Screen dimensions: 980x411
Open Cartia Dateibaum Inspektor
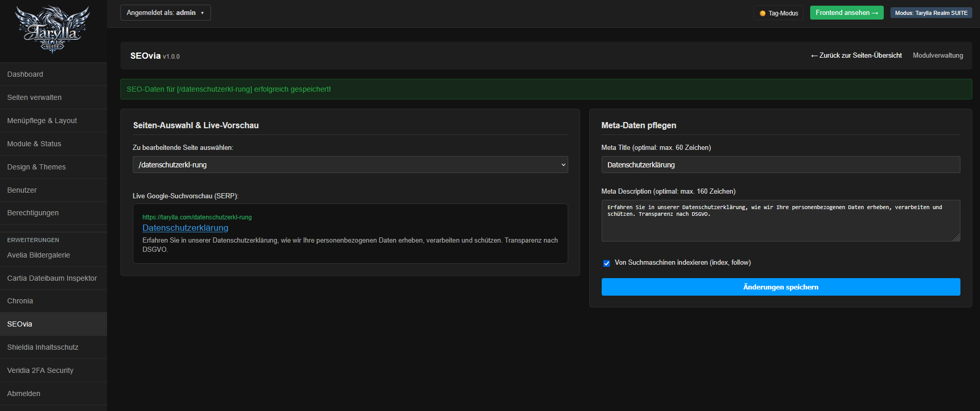[54, 278]
